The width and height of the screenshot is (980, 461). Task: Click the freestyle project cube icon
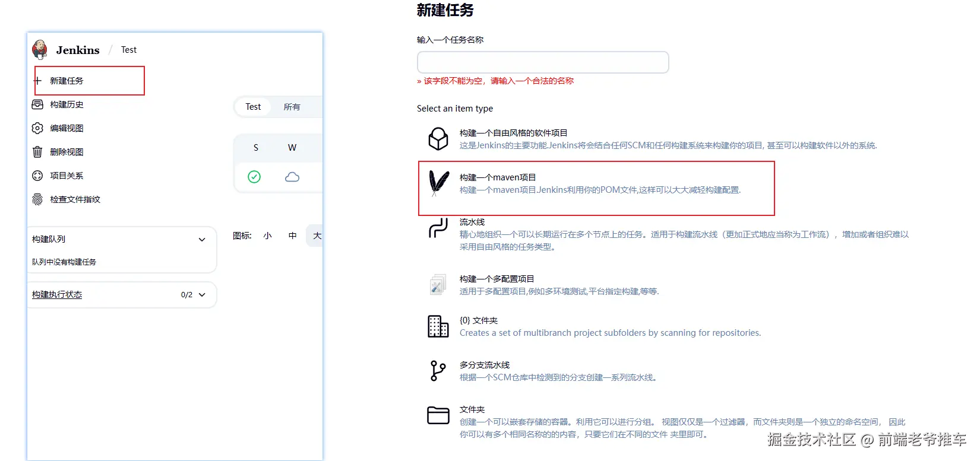click(438, 139)
